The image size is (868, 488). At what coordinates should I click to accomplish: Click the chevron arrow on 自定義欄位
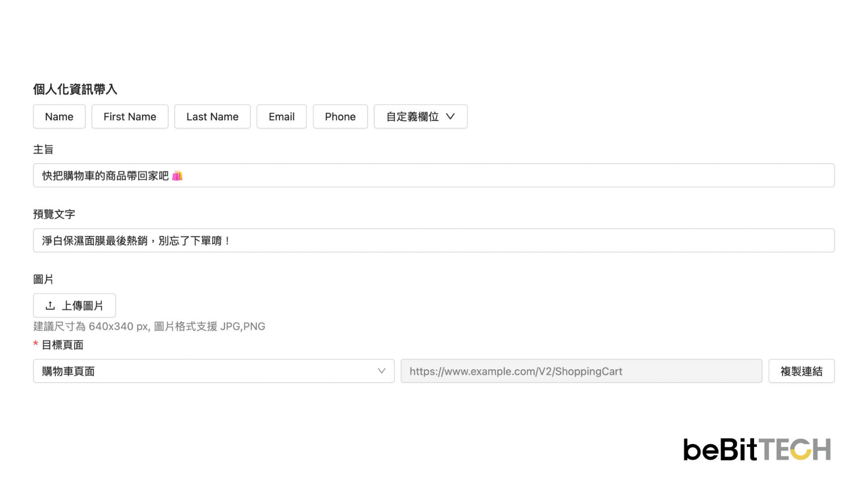tap(450, 116)
